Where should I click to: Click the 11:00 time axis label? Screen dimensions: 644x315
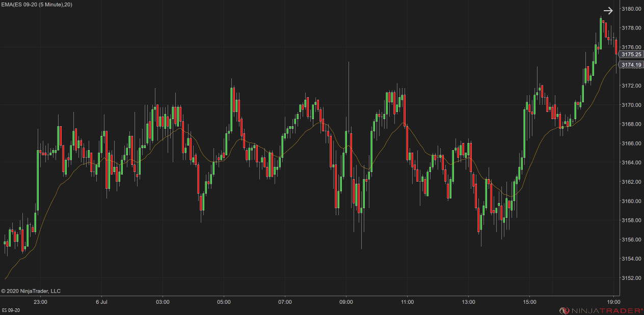click(x=407, y=302)
